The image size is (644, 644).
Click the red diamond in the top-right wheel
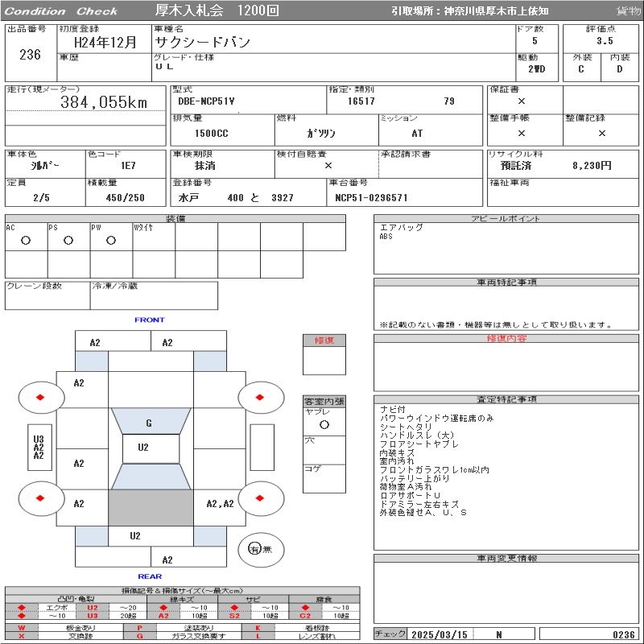259,397
